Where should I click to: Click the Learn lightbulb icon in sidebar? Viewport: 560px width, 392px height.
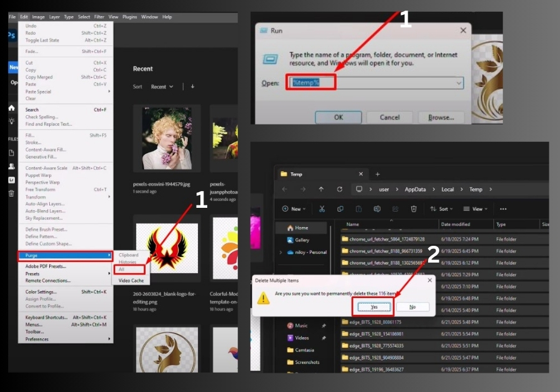(x=11, y=121)
